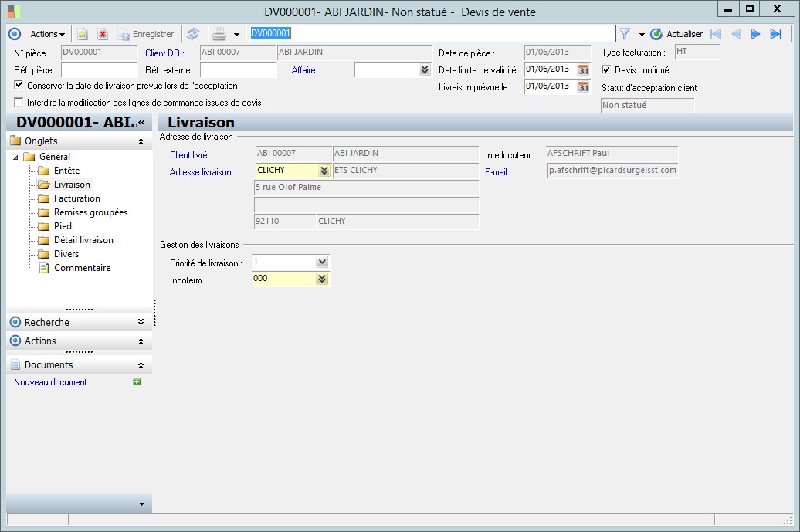This screenshot has width=800, height=532.
Task: Open the Incoterm dropdown list
Action: click(322, 280)
